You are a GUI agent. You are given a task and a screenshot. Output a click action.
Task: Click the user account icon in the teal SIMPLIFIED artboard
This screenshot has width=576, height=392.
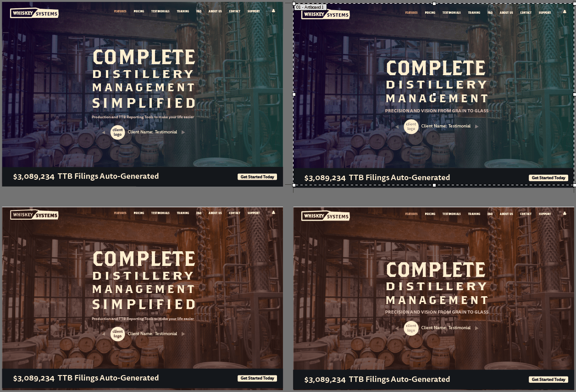(274, 11)
